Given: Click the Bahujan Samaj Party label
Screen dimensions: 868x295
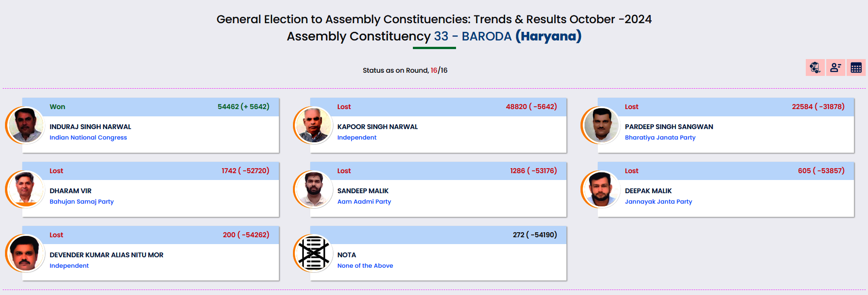Looking at the screenshot, I should (81, 202).
